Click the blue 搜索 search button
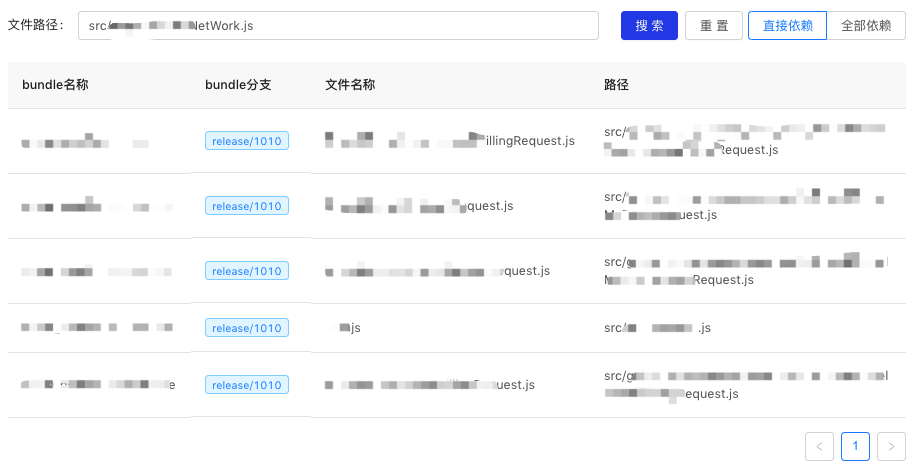Screen dimensions: 915x476 click(x=649, y=26)
